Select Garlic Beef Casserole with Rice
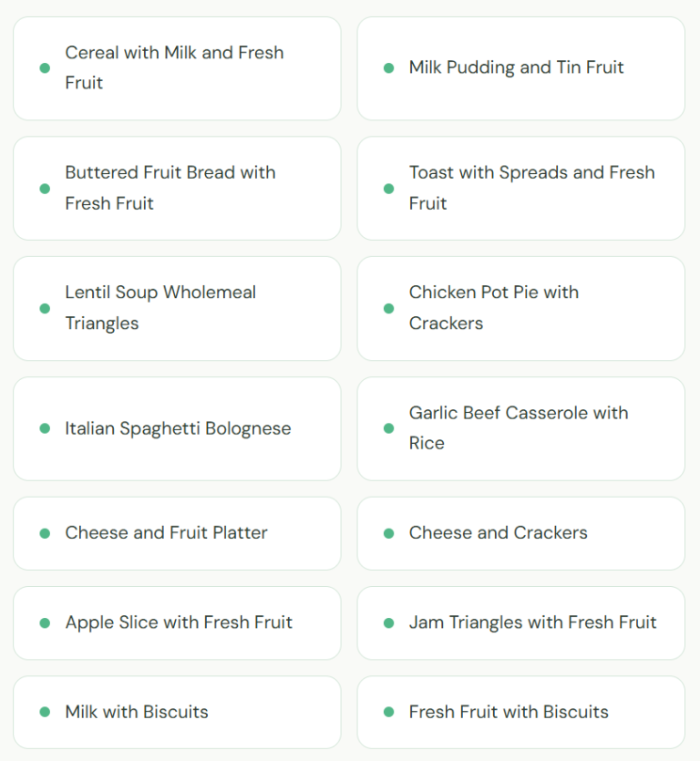 518,428
